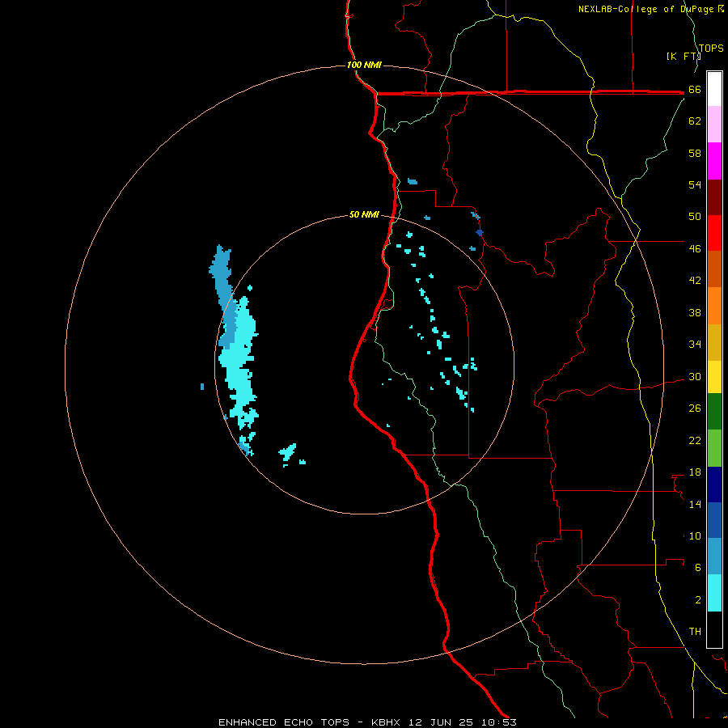728x728 pixels.
Task: Click the '66' legend value
Action: click(695, 90)
